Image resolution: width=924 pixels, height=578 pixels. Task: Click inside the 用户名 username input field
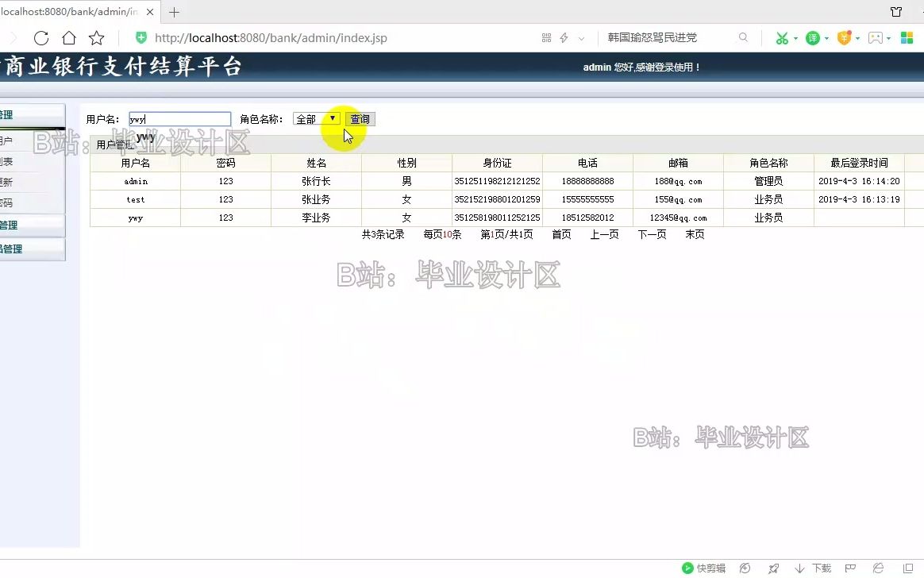click(179, 118)
